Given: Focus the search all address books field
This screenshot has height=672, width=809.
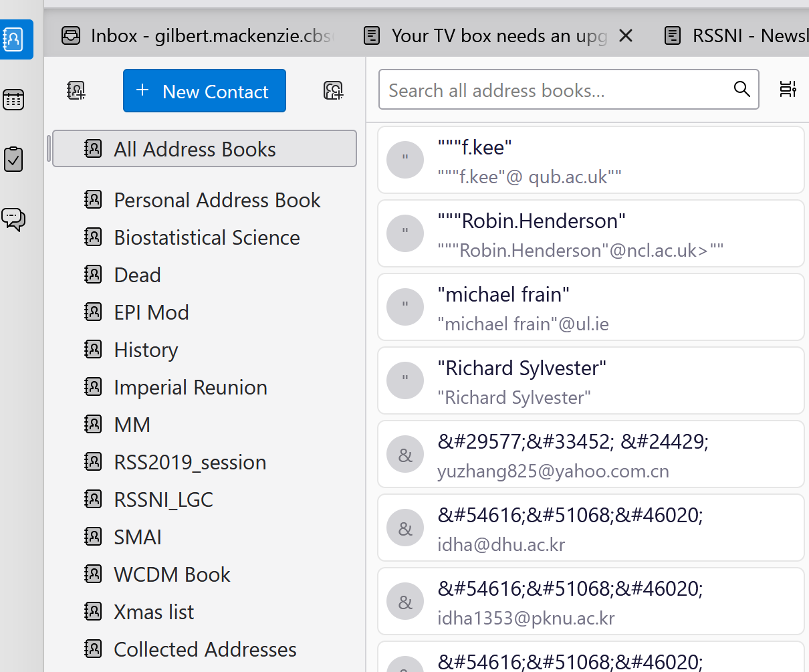Looking at the screenshot, I should [x=555, y=90].
